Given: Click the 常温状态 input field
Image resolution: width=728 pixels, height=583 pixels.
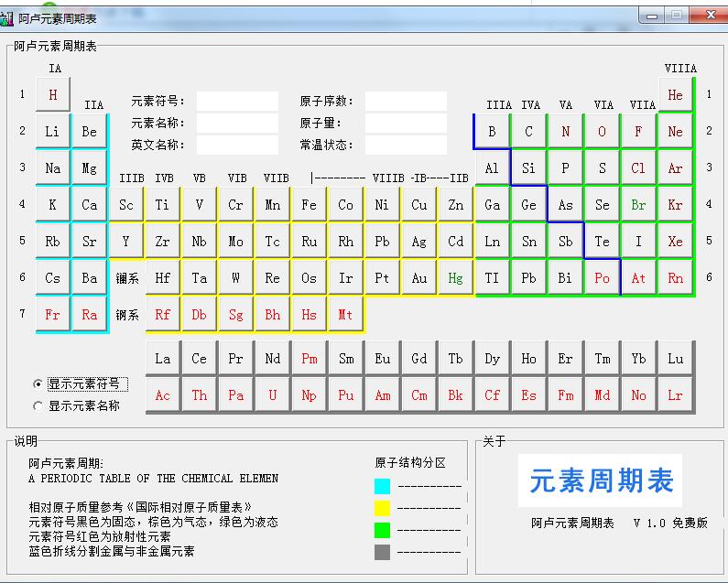Looking at the screenshot, I should (x=406, y=145).
